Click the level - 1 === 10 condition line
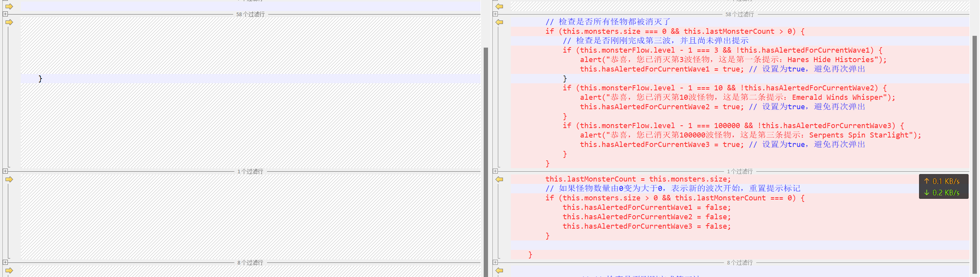This screenshot has width=980, height=277. click(x=725, y=88)
